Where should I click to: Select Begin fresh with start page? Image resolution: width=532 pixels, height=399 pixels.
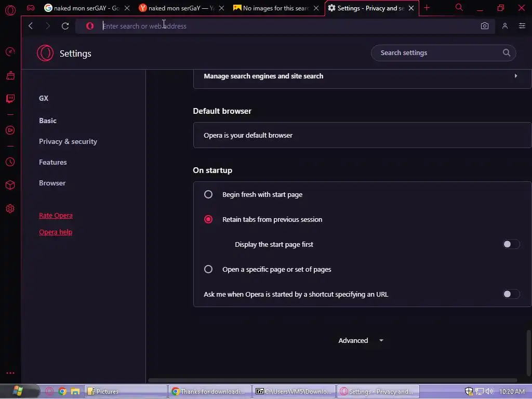(x=208, y=194)
